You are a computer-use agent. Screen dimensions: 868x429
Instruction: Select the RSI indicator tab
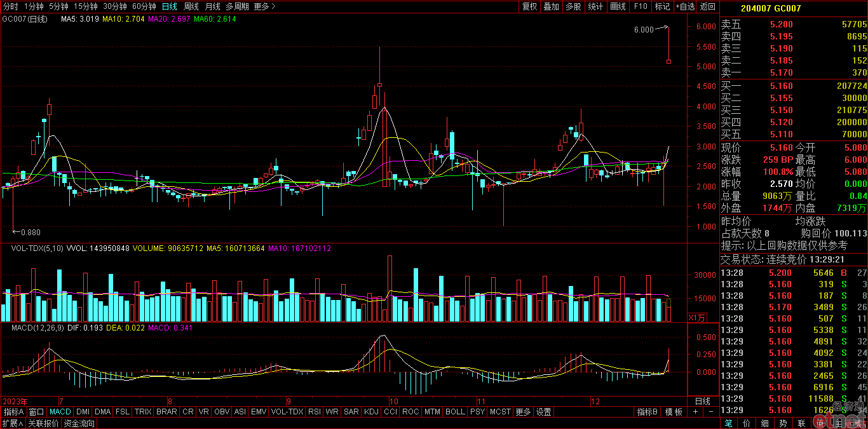click(x=314, y=412)
